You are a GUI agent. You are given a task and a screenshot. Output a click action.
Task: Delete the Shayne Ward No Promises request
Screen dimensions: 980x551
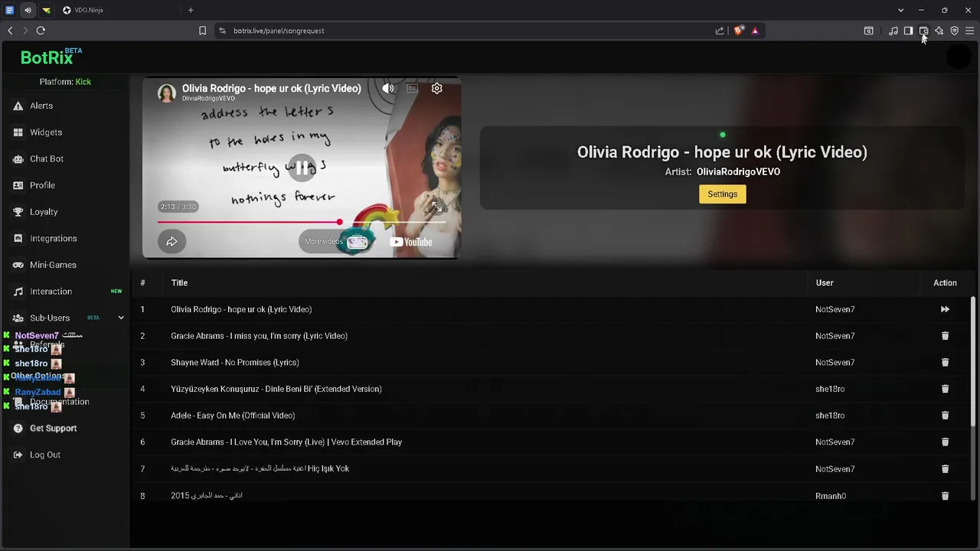(945, 363)
